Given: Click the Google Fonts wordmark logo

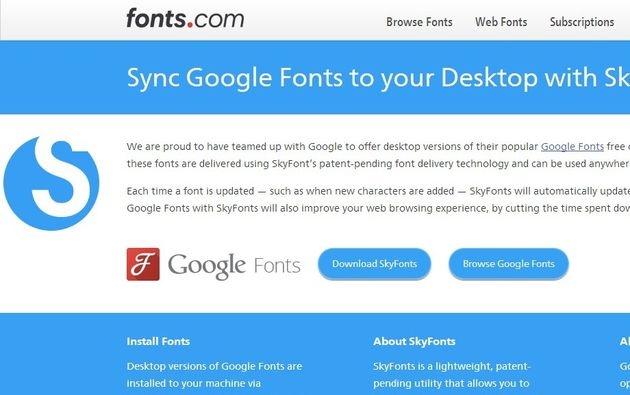Looking at the screenshot, I should pos(234,266).
